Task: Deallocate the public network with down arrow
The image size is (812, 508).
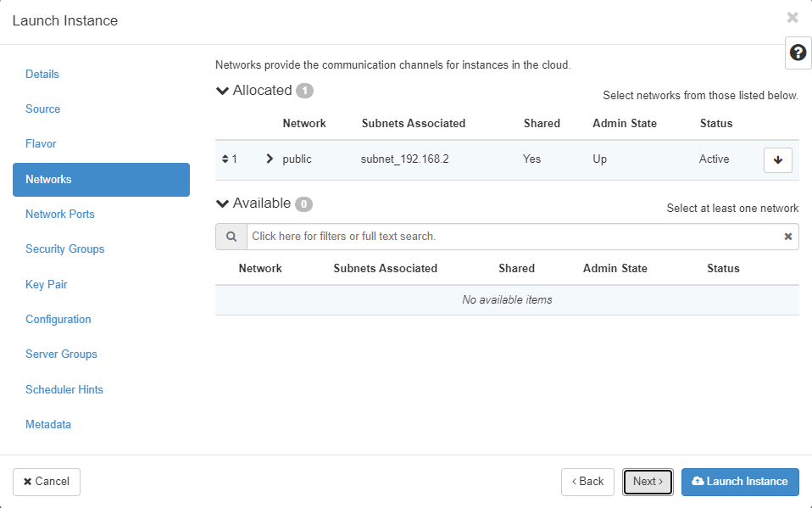Action: tap(777, 159)
